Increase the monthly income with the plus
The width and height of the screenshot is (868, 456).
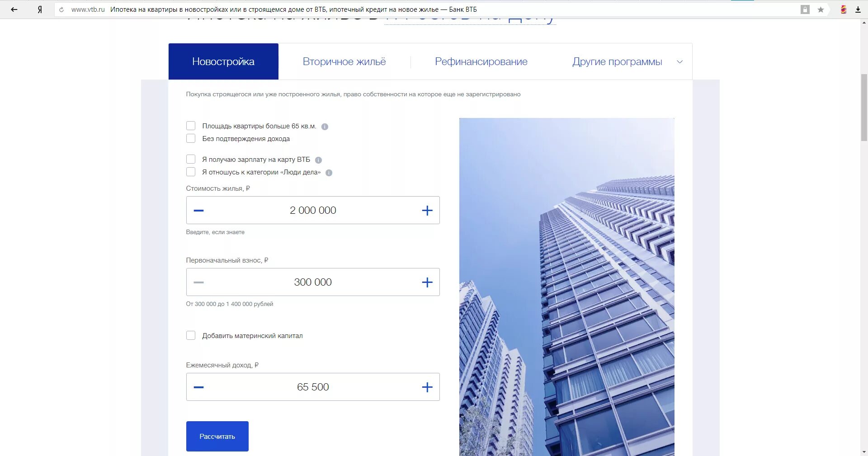click(427, 387)
